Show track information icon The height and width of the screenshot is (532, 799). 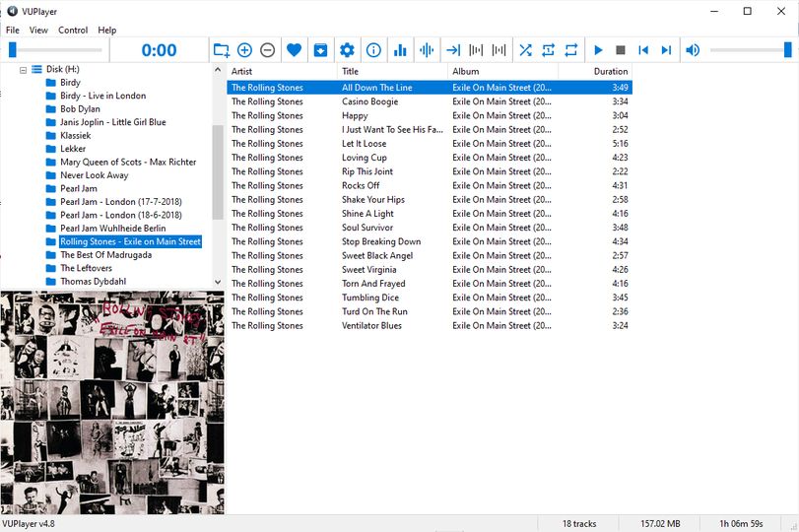pyautogui.click(x=373, y=50)
